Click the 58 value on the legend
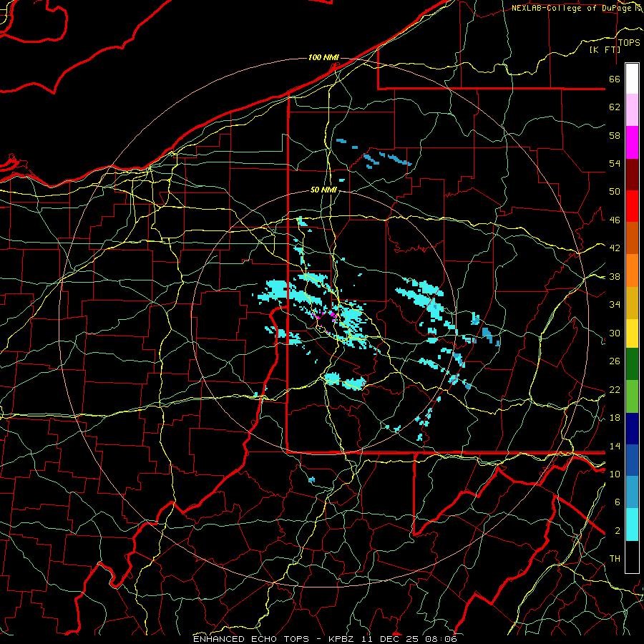This screenshot has height=644, width=644. point(615,135)
